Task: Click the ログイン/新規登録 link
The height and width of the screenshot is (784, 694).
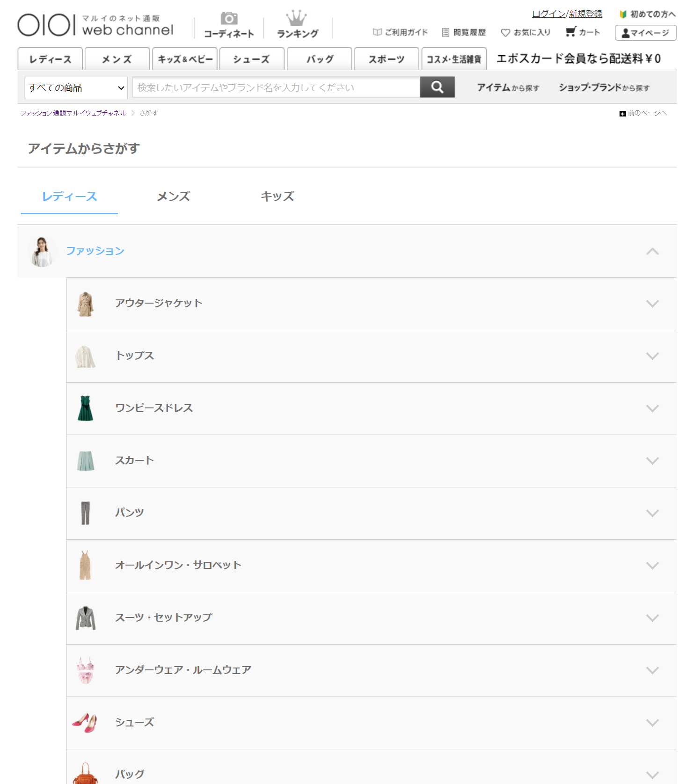Action: tap(567, 14)
